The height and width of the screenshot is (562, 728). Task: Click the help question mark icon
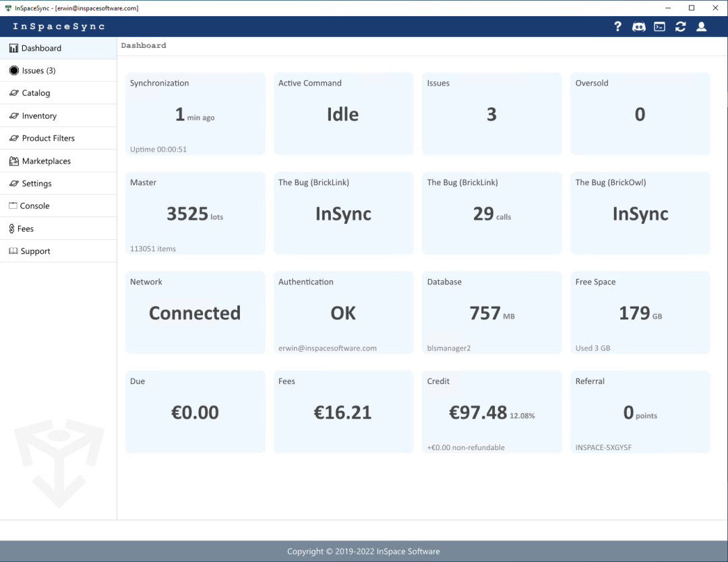pyautogui.click(x=617, y=26)
